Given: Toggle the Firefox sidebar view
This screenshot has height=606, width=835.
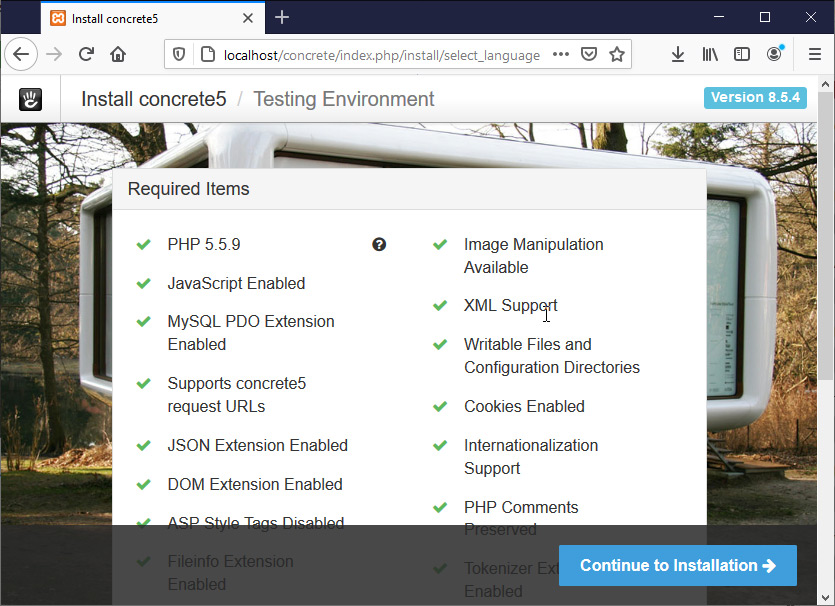Looking at the screenshot, I should pos(742,55).
